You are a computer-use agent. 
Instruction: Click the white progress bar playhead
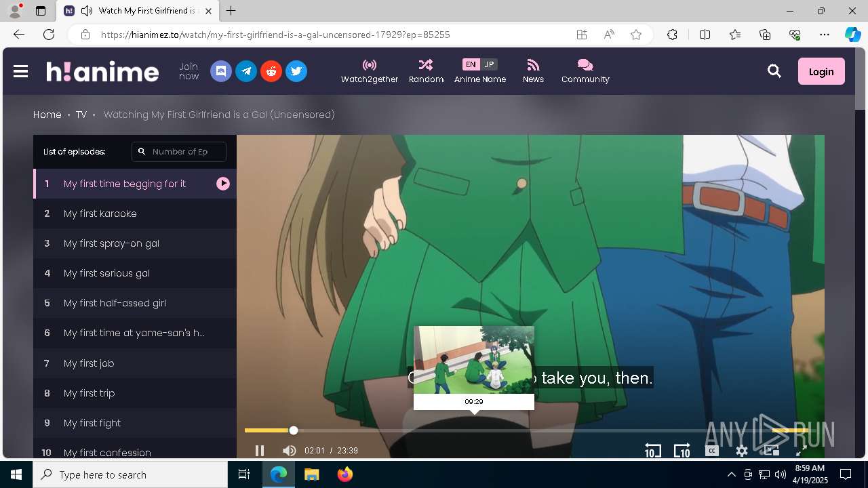294,430
